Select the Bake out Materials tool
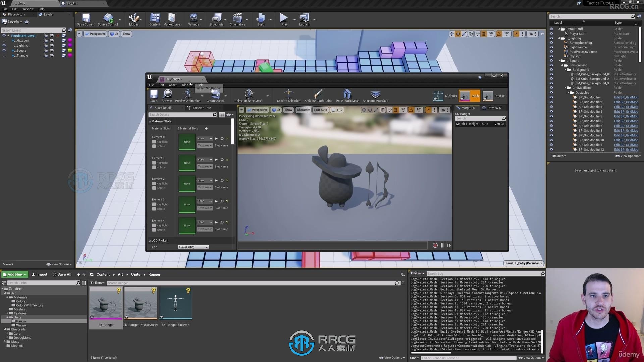 pos(375,95)
